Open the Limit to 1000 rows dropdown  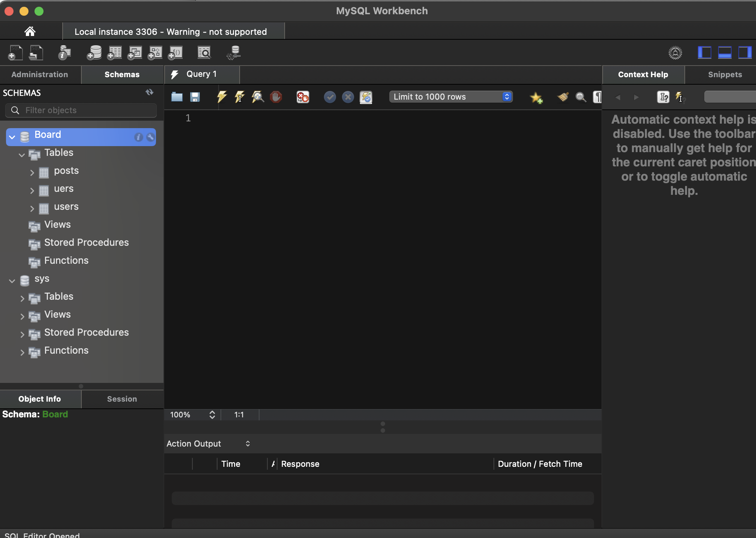[451, 97]
